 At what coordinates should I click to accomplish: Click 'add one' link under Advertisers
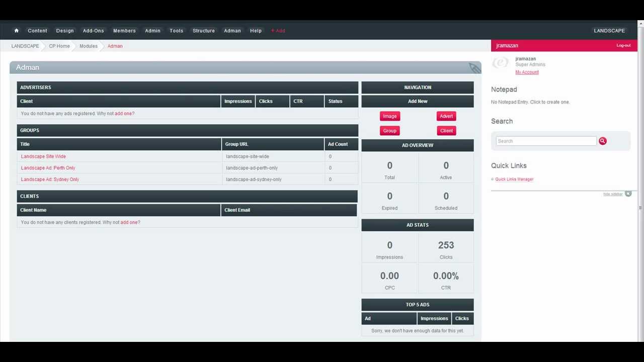click(x=123, y=114)
